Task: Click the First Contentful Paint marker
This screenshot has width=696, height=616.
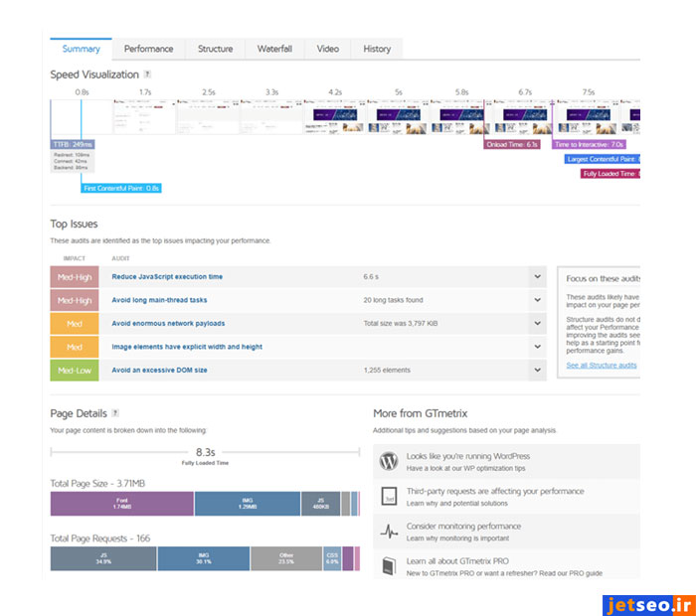Action: click(121, 188)
